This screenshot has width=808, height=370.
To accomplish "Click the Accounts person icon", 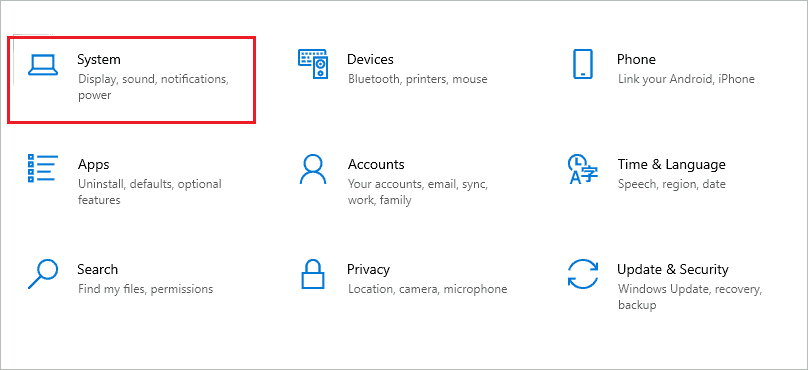I will pos(313,170).
